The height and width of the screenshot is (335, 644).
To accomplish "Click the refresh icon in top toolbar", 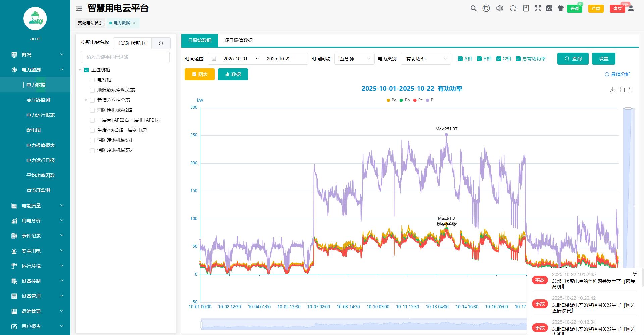I will 513,9.
